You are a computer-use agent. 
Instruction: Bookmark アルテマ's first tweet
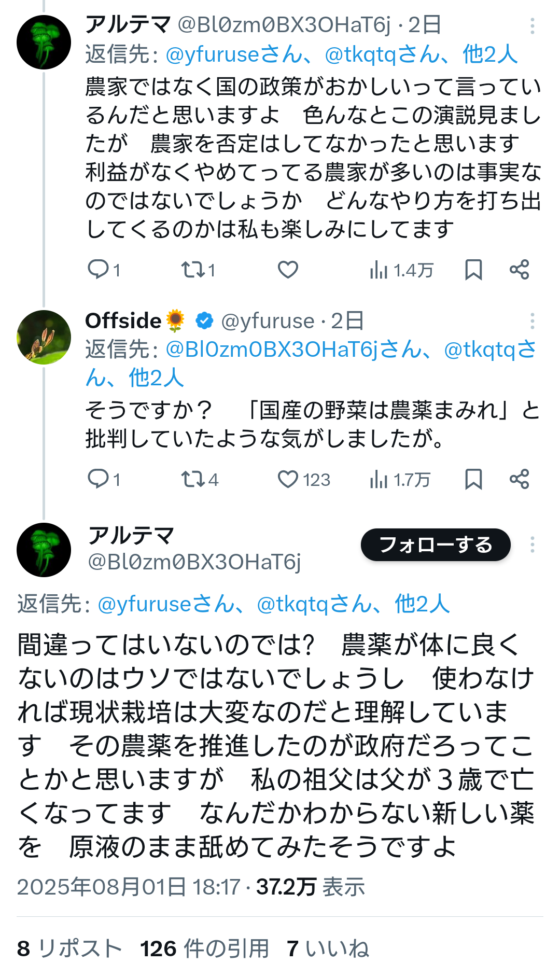(473, 270)
